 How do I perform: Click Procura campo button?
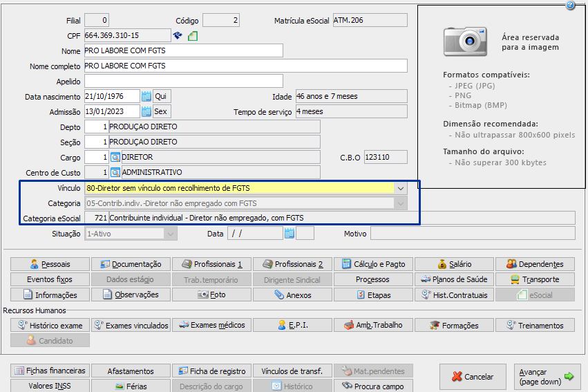click(x=374, y=386)
